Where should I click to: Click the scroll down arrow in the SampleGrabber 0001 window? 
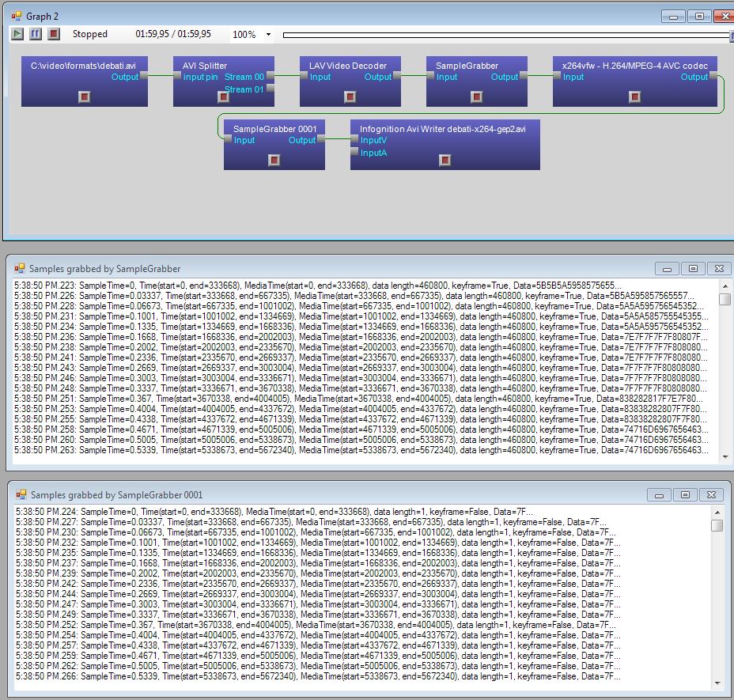click(x=717, y=683)
